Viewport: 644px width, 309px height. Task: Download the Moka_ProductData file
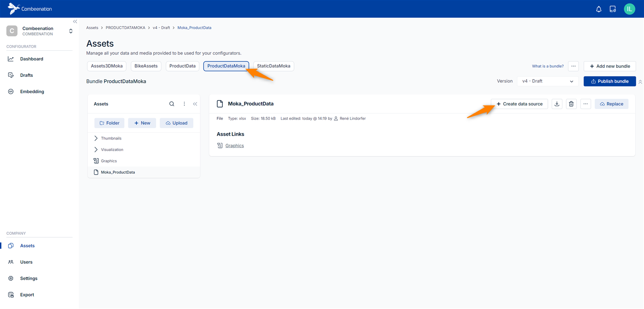tap(557, 104)
